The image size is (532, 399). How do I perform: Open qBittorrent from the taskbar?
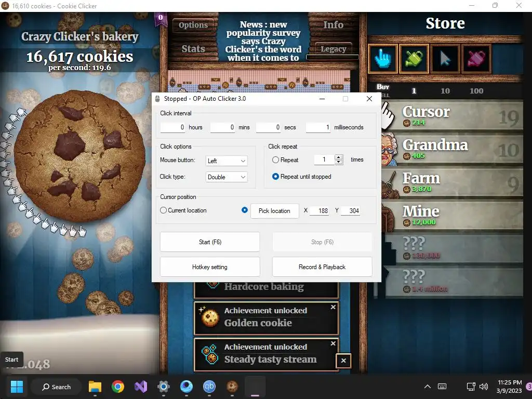(209, 387)
